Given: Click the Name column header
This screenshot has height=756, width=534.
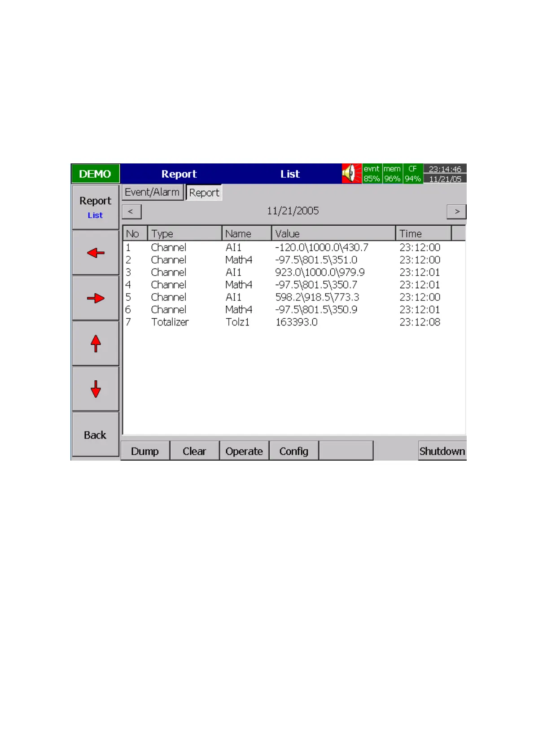Looking at the screenshot, I should tap(246, 233).
